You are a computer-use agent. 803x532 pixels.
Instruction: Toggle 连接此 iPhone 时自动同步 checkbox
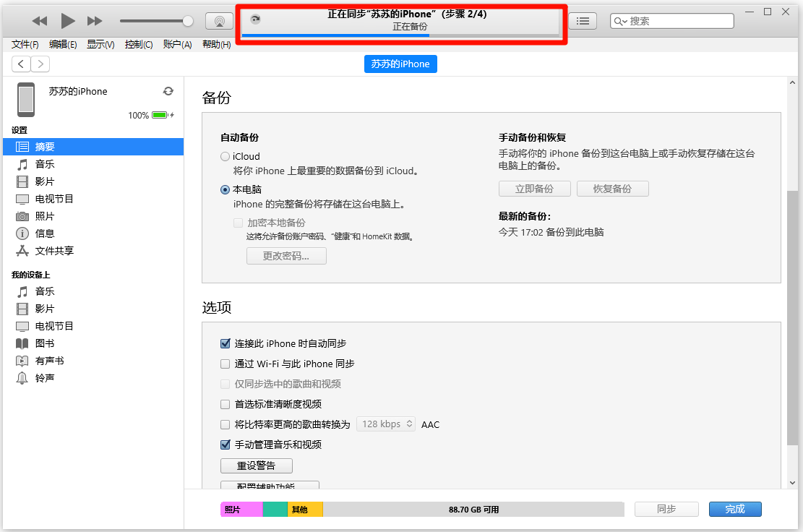[x=225, y=343]
